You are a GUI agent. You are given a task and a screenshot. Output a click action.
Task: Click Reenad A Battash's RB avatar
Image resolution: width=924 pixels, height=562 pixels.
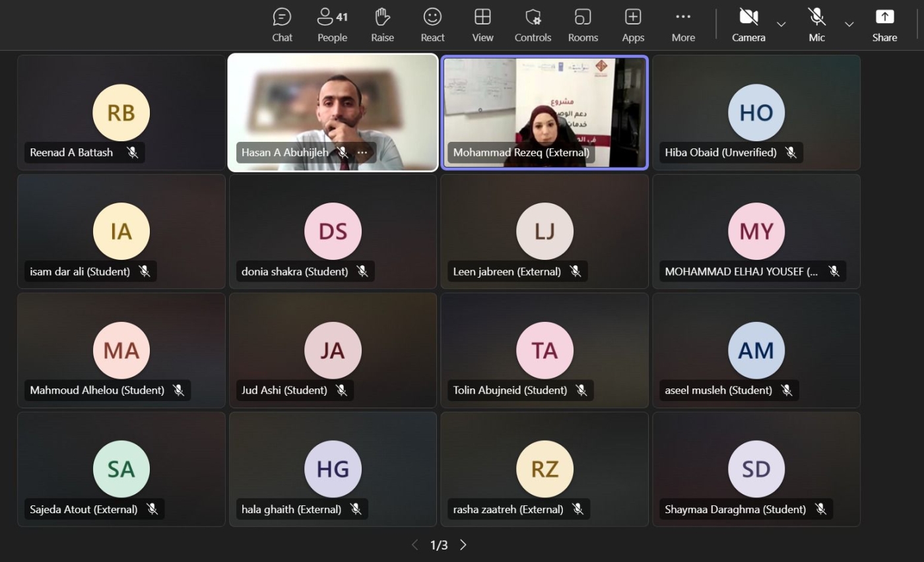[x=121, y=113]
